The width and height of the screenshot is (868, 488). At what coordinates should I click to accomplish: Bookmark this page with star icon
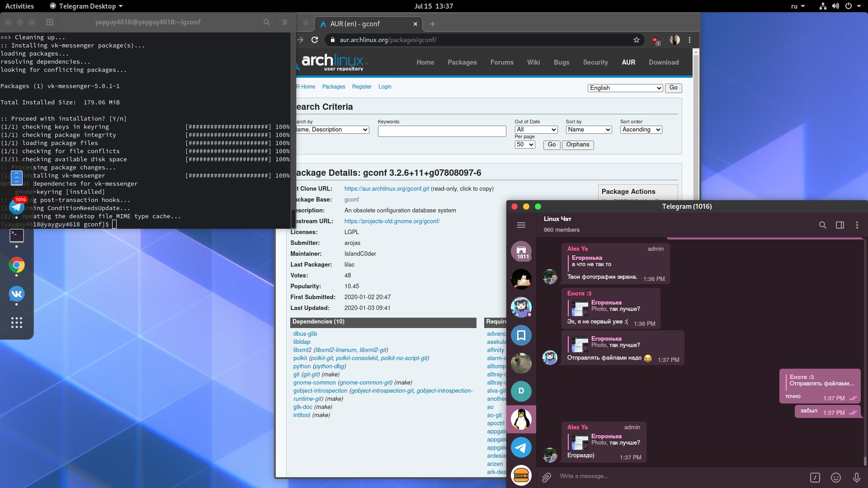click(637, 40)
